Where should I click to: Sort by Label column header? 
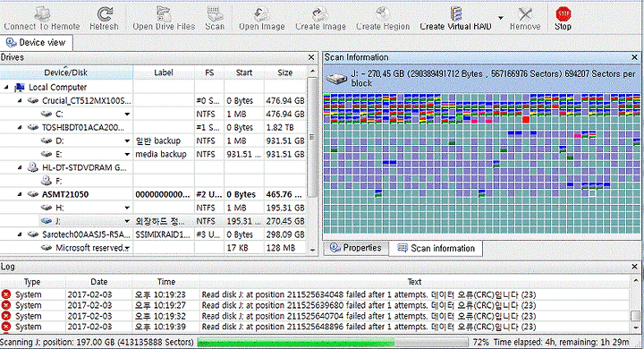click(x=164, y=72)
